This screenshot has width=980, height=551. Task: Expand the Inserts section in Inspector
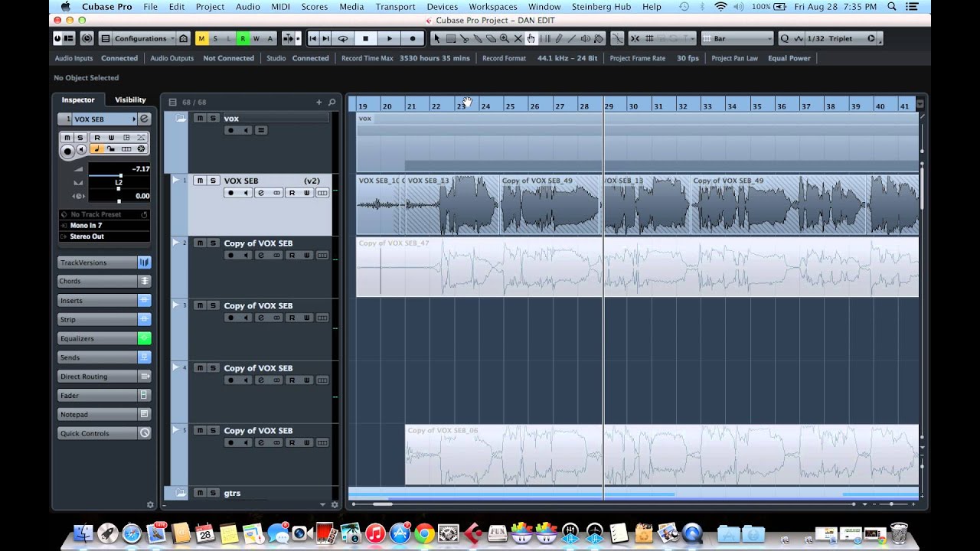pyautogui.click(x=104, y=300)
